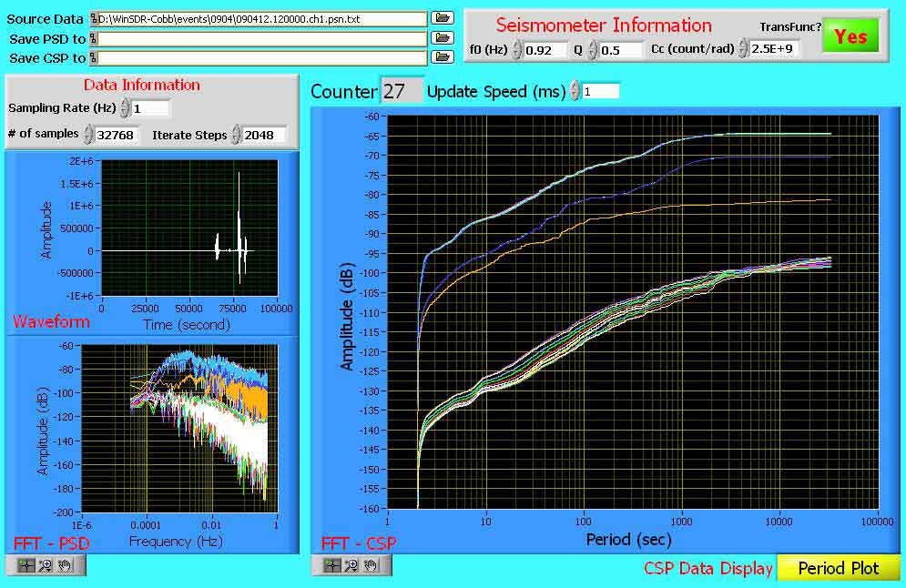Click inside the FFT-CSP period graph
The width and height of the screenshot is (906, 588).
coord(633,312)
